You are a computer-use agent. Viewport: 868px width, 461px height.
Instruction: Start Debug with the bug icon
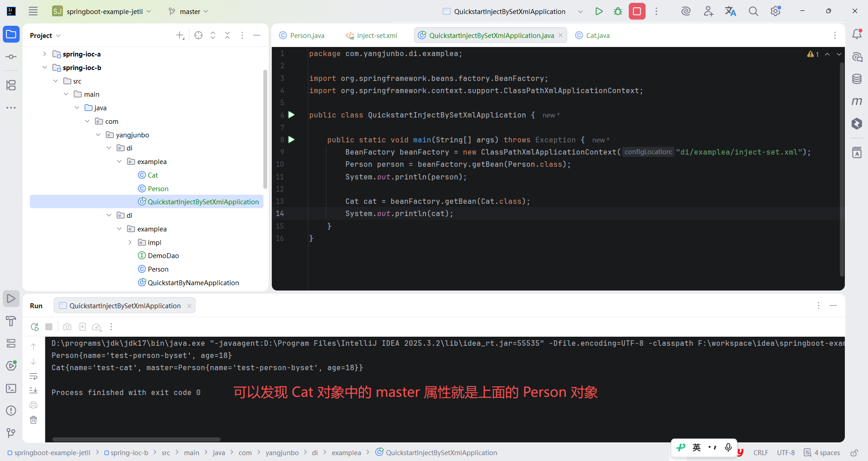pyautogui.click(x=618, y=11)
